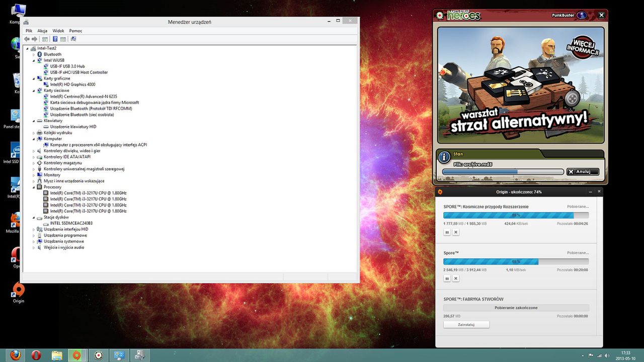Open the Plik menu
644x362 pixels.
(x=29, y=31)
